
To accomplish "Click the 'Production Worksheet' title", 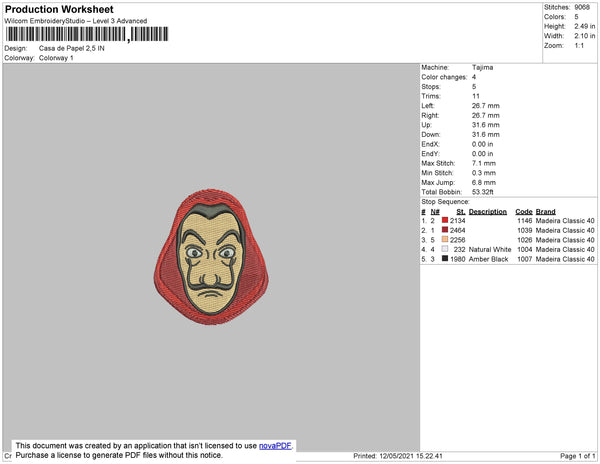I will 59,10.
